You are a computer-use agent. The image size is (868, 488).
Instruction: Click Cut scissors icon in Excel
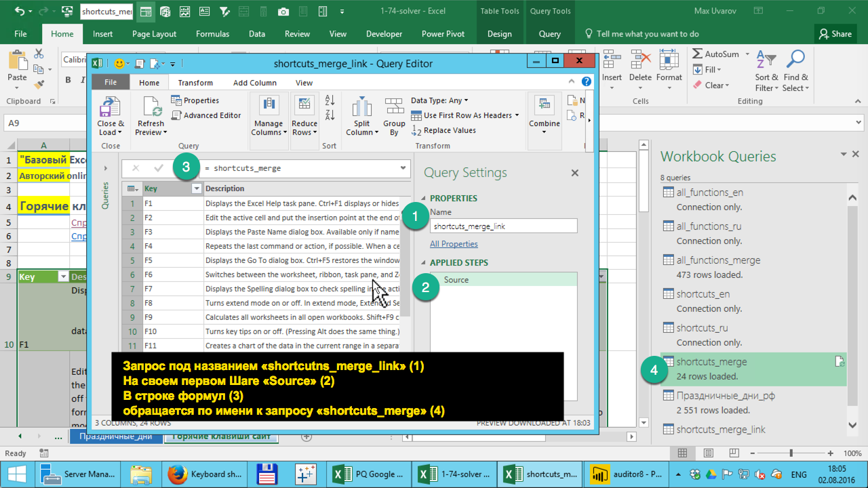[39, 54]
